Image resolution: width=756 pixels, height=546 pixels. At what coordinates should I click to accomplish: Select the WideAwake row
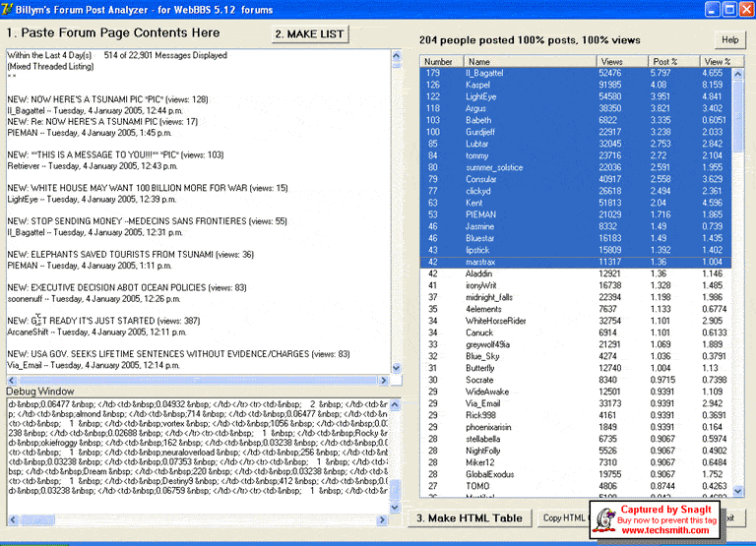(x=576, y=392)
